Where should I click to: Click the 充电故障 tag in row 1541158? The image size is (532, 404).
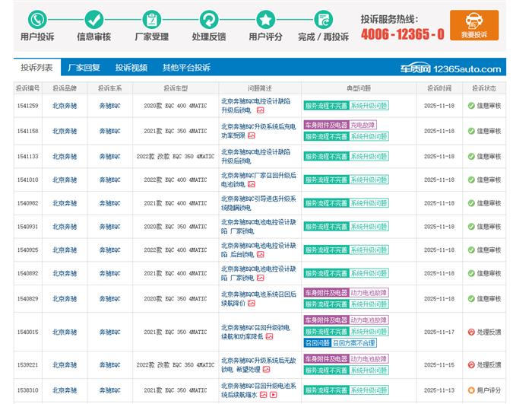click(363, 125)
